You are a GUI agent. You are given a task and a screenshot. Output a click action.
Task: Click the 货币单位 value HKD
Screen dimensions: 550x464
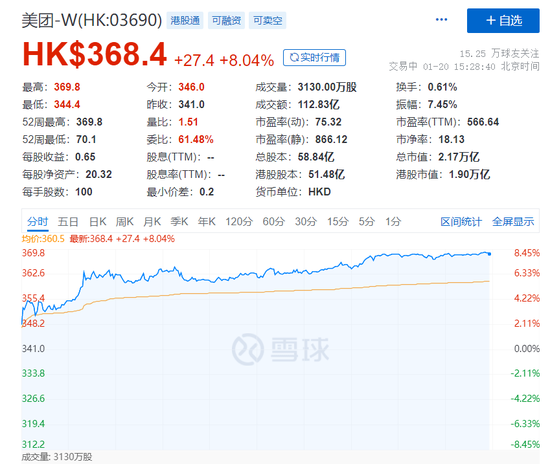coord(319,192)
